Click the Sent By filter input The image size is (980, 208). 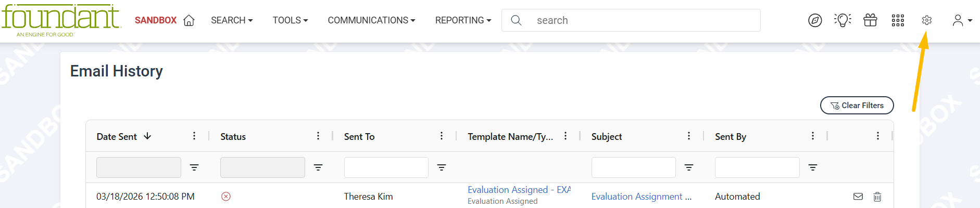click(757, 167)
